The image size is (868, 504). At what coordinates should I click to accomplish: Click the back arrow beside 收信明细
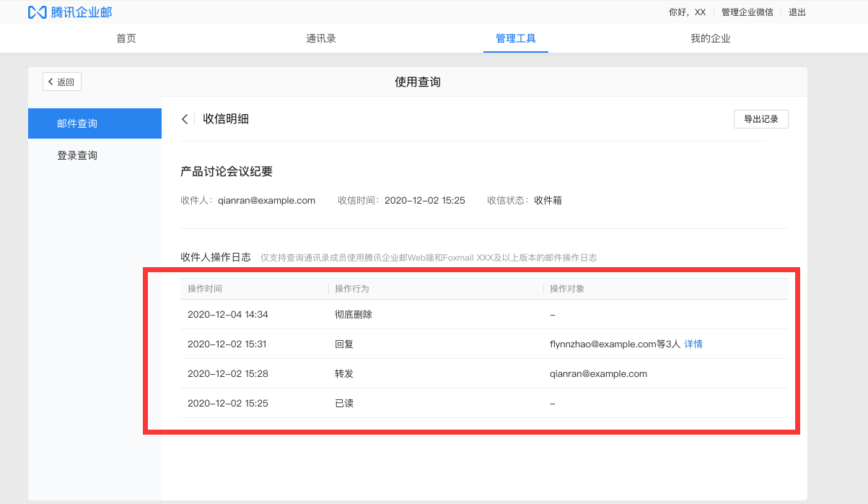tap(185, 118)
